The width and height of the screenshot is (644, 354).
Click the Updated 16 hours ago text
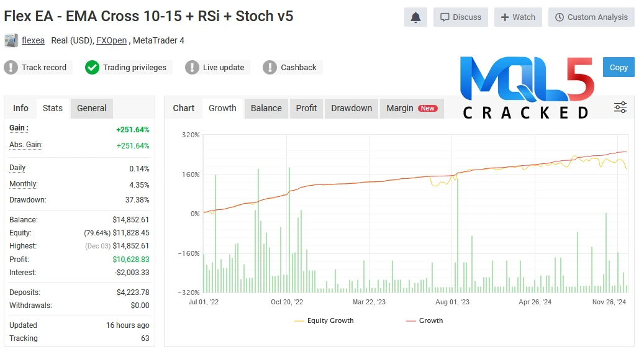click(128, 325)
